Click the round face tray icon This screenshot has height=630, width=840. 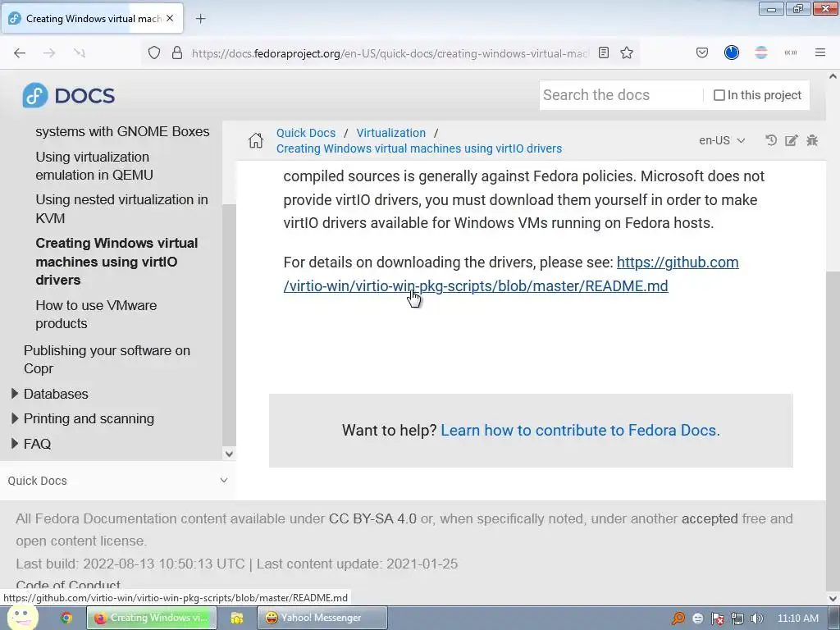(698, 619)
